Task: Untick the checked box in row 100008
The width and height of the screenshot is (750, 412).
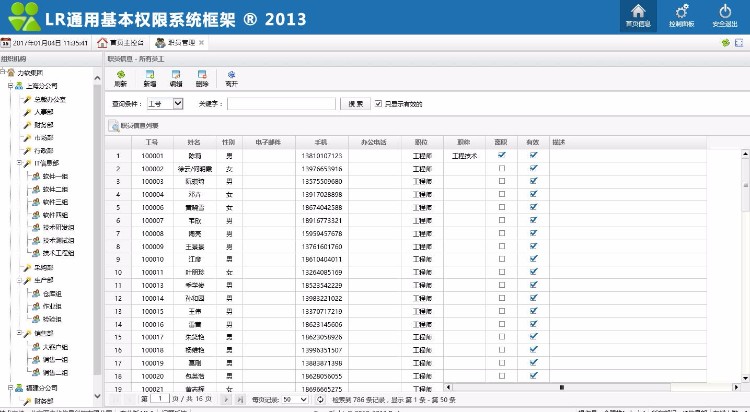Action: pyautogui.click(x=533, y=233)
